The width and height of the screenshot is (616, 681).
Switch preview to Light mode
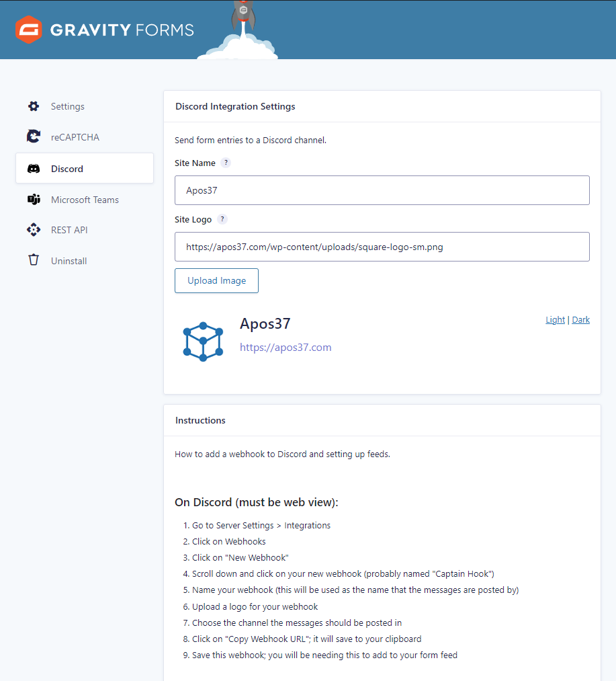(x=555, y=319)
